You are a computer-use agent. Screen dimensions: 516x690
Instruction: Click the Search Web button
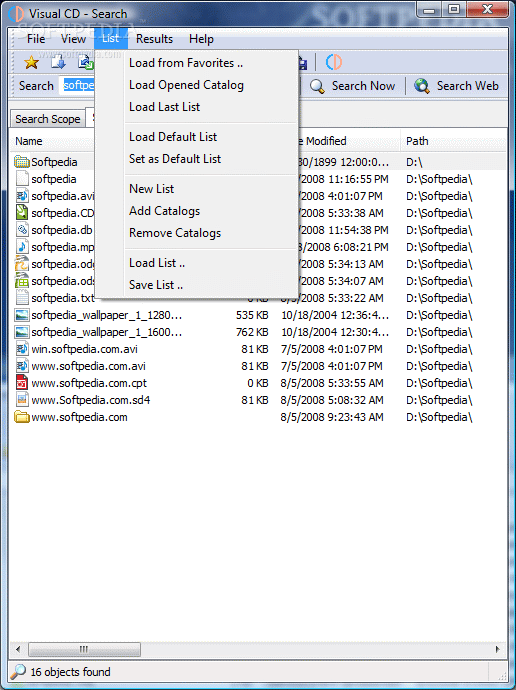pyautogui.click(x=457, y=86)
